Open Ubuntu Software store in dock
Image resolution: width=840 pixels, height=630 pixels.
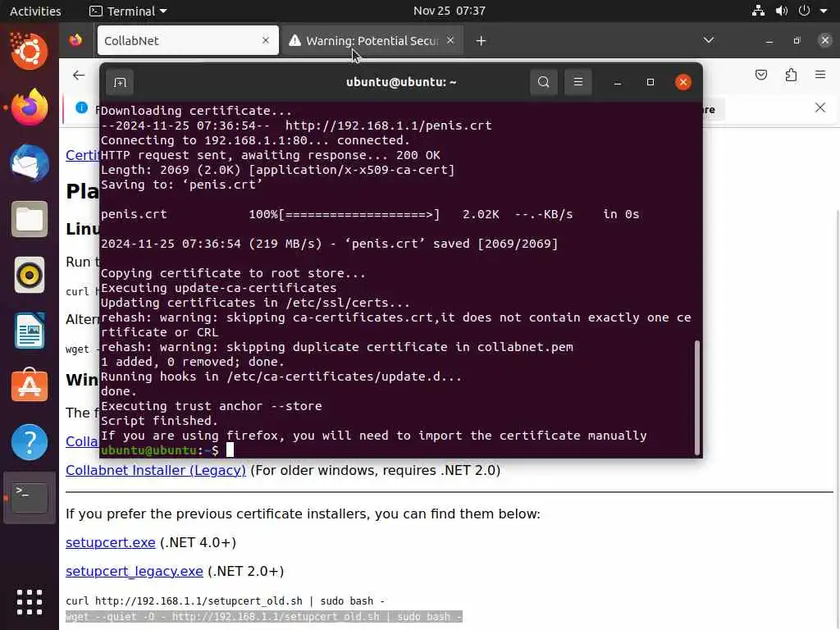point(30,386)
